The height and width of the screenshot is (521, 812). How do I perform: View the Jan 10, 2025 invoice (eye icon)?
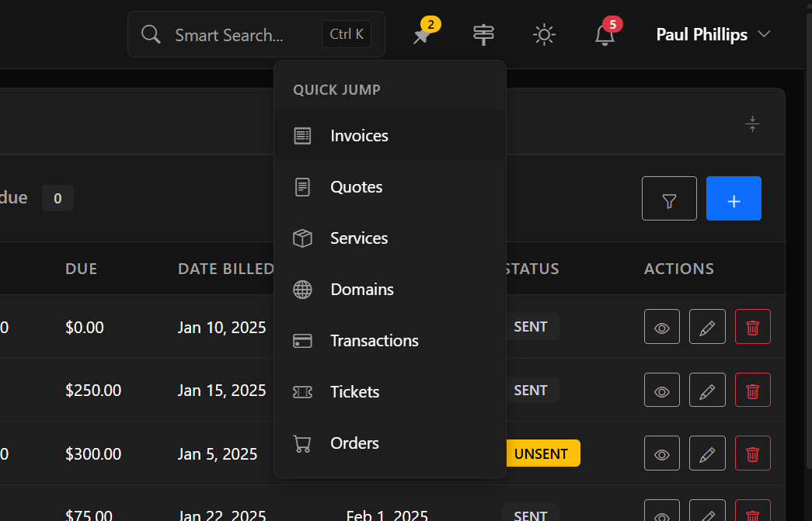(662, 327)
